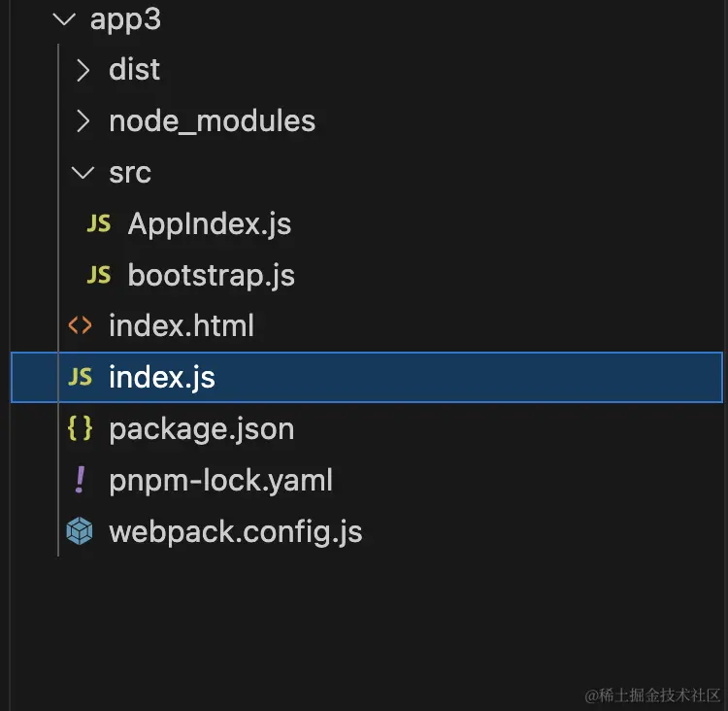
Task: Open the package.json file
Action: (201, 428)
